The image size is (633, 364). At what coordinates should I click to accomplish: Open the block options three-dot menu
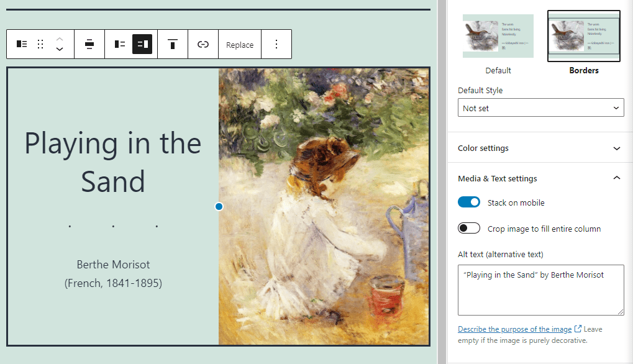coord(276,44)
